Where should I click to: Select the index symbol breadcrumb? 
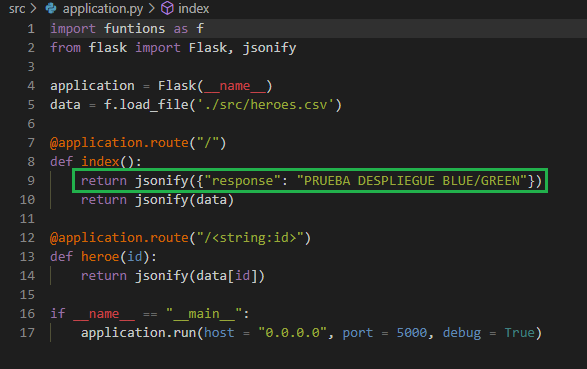point(194,9)
